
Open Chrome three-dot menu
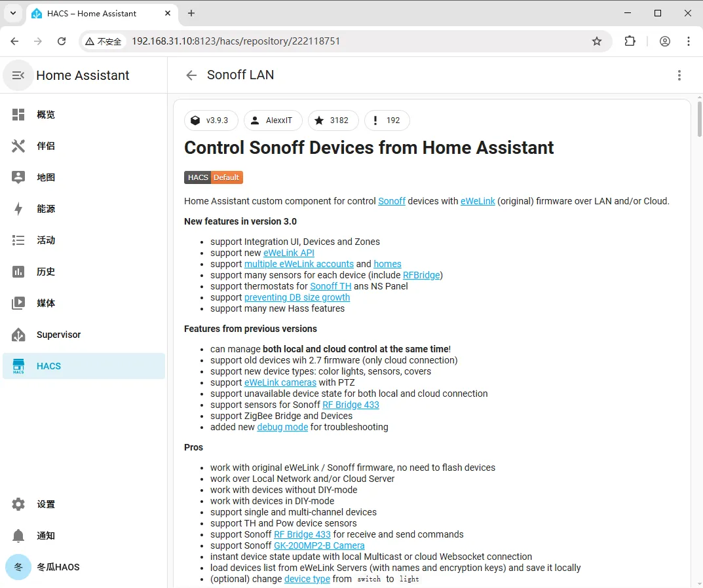pos(688,41)
